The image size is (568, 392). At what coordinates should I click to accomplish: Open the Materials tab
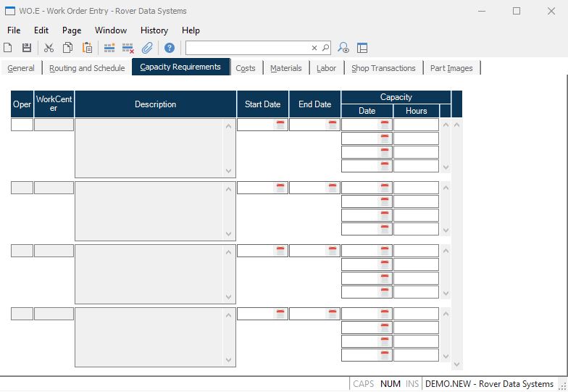click(x=285, y=68)
